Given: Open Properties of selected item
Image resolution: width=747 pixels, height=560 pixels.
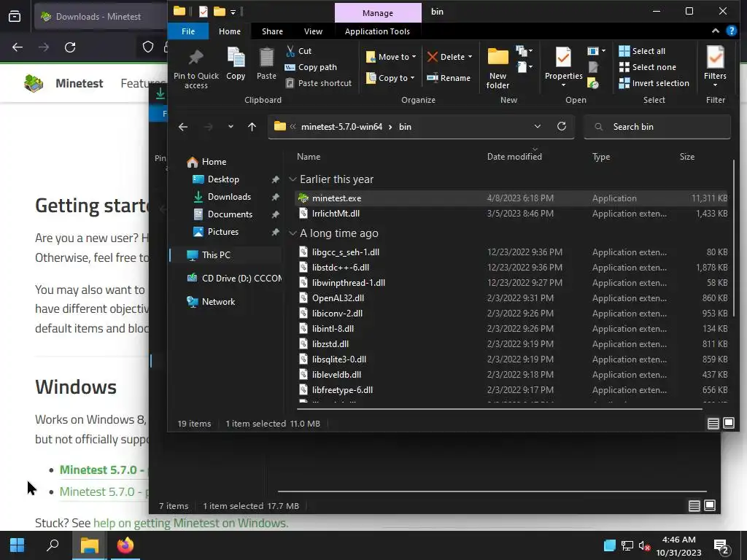Looking at the screenshot, I should point(564,66).
